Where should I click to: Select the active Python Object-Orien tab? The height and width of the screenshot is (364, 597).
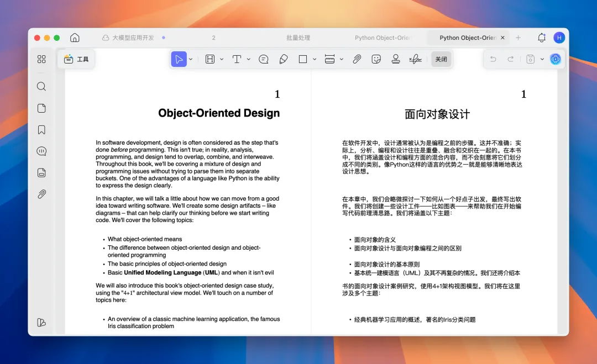click(x=468, y=38)
